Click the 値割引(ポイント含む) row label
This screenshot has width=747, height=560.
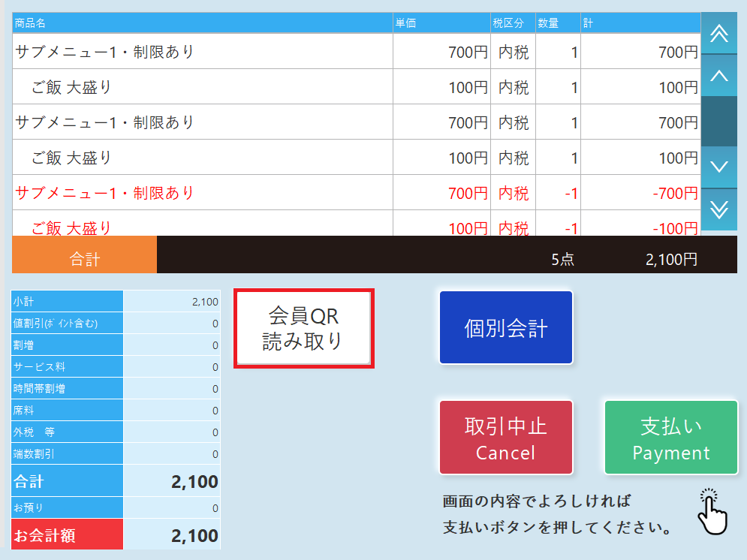pos(67,323)
